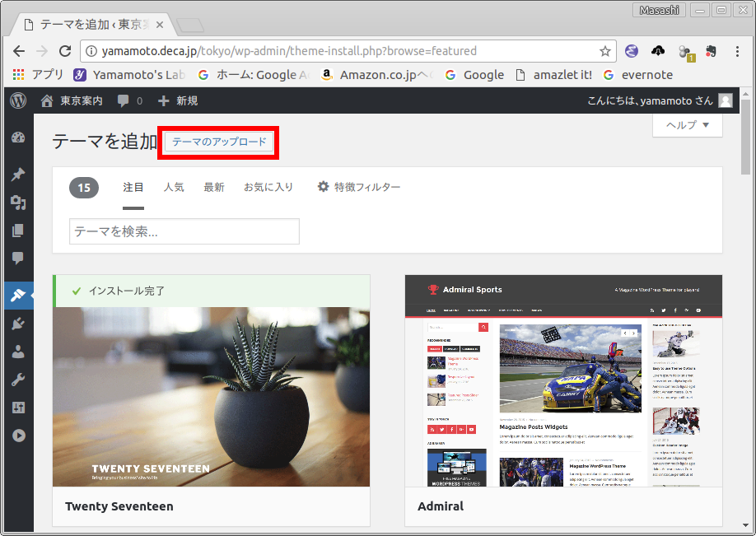Click the テーマのアップロード button
The width and height of the screenshot is (756, 536).
click(x=220, y=142)
